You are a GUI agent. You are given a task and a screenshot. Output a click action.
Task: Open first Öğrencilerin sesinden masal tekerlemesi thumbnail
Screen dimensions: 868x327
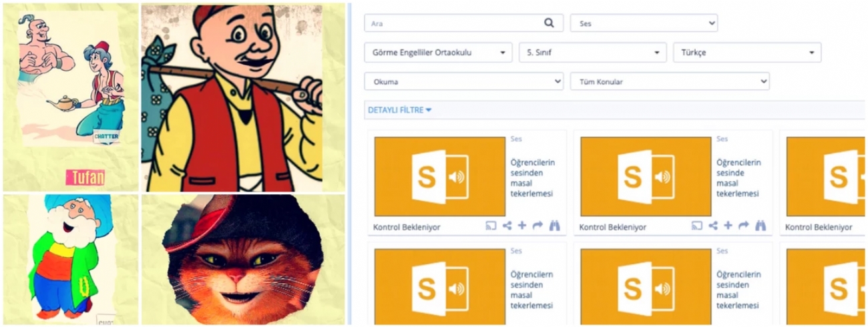(x=440, y=177)
